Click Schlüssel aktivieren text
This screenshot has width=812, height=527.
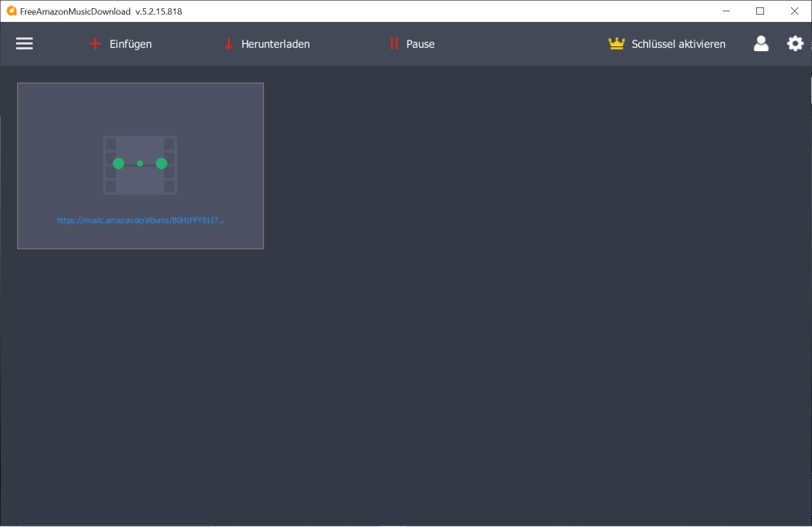click(x=678, y=44)
